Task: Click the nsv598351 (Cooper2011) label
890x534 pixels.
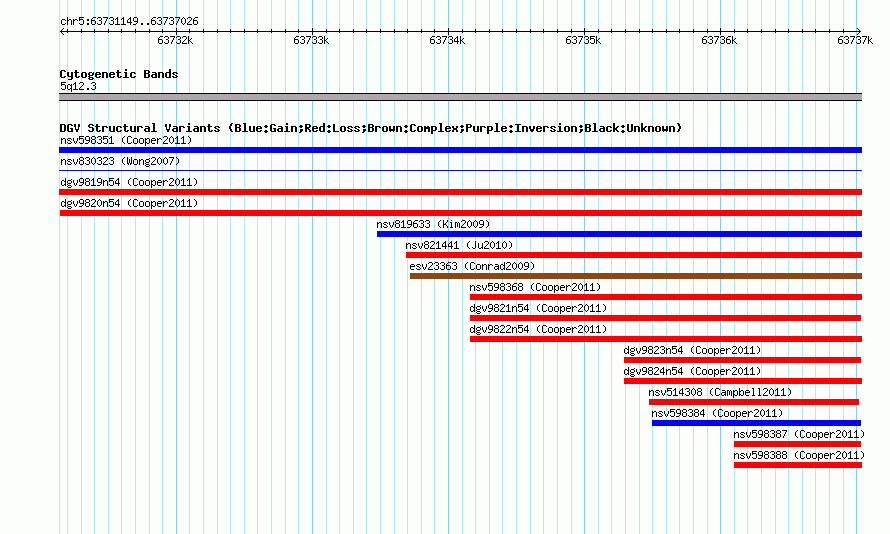Action: (x=126, y=140)
